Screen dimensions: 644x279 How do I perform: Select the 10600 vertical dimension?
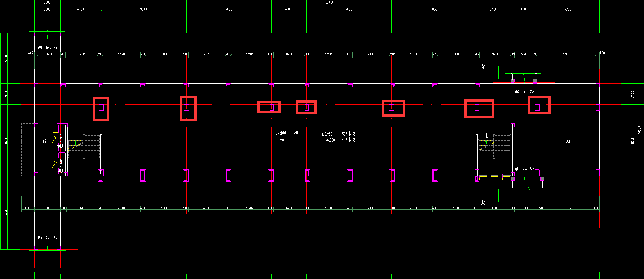click(x=639, y=130)
